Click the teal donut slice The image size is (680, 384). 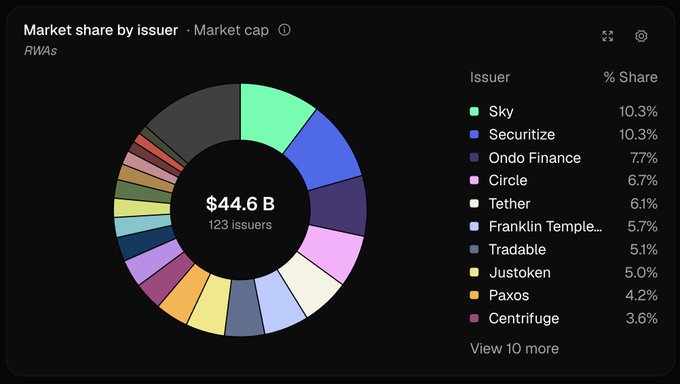tap(142, 226)
